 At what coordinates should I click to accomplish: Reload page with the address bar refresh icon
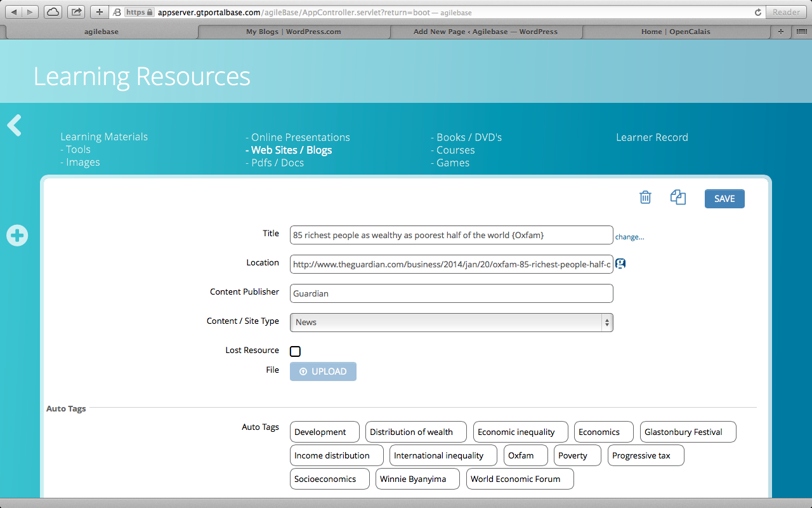(757, 12)
